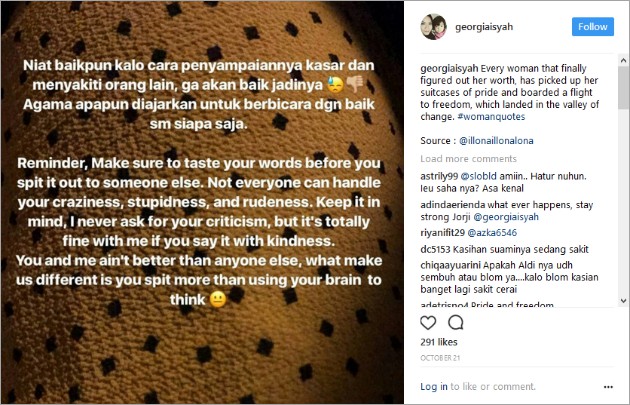Click scroll up arrow in comments
The width and height of the screenshot is (630, 405).
624,60
